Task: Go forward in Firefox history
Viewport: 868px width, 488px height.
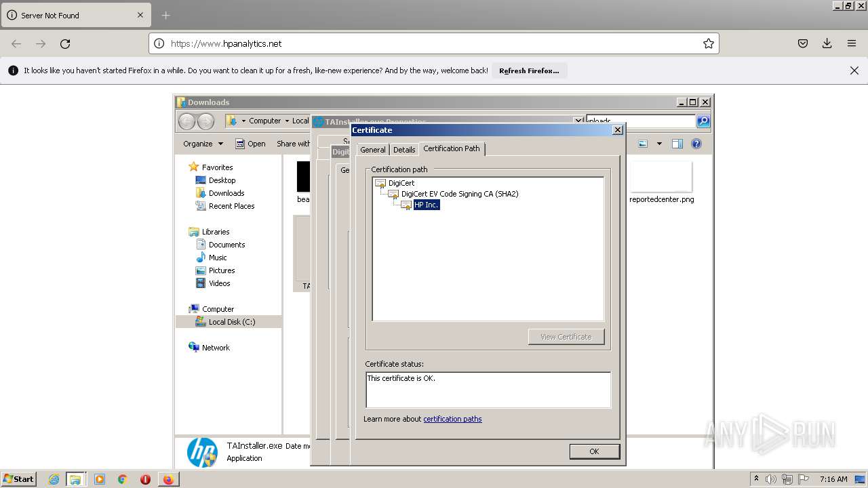Action: click(41, 43)
